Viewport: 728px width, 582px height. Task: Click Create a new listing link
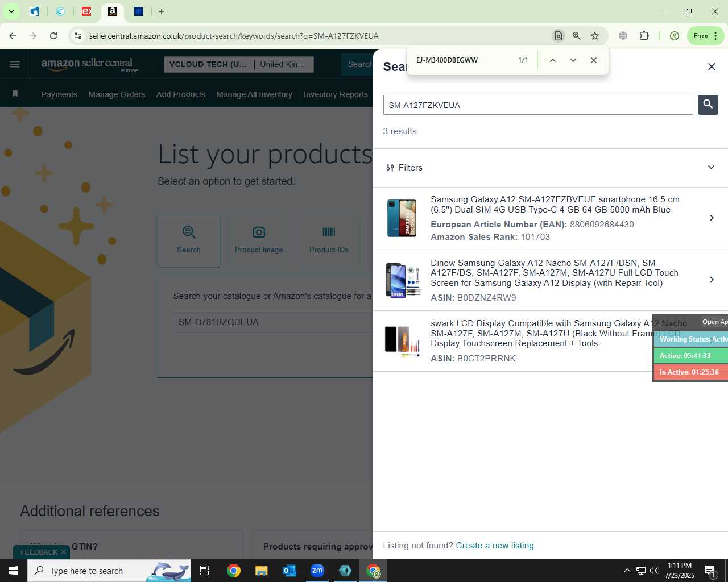495,546
